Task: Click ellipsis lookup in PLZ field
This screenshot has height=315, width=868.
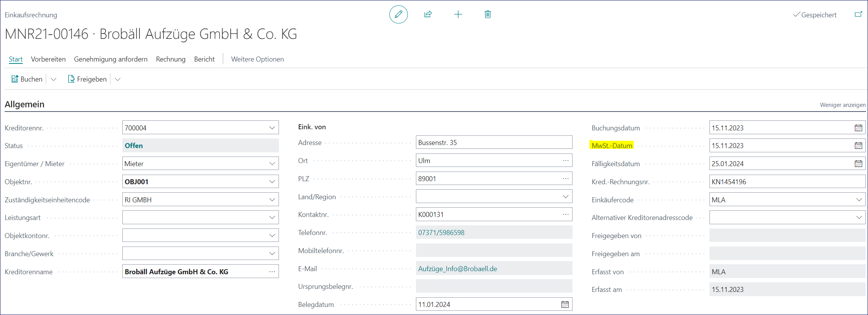Action: click(x=565, y=179)
